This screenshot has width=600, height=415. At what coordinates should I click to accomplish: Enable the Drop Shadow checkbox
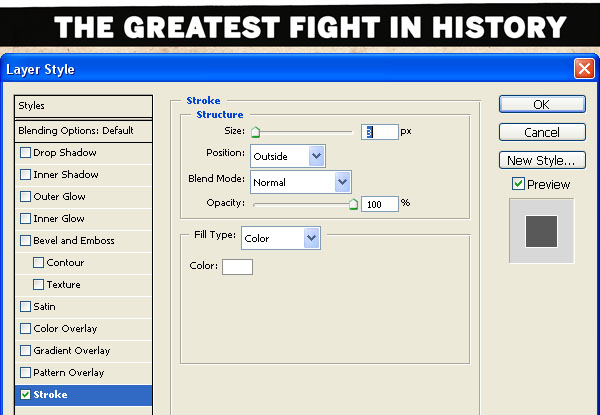(x=26, y=153)
